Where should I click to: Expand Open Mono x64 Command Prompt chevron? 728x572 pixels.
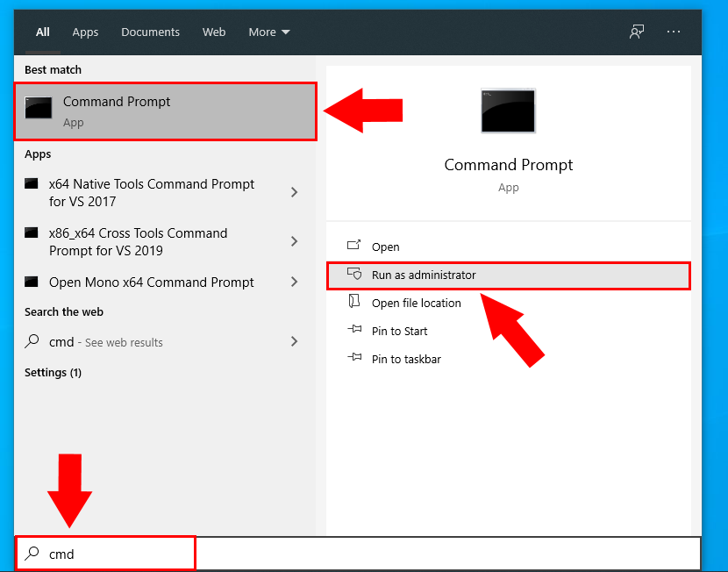294,282
